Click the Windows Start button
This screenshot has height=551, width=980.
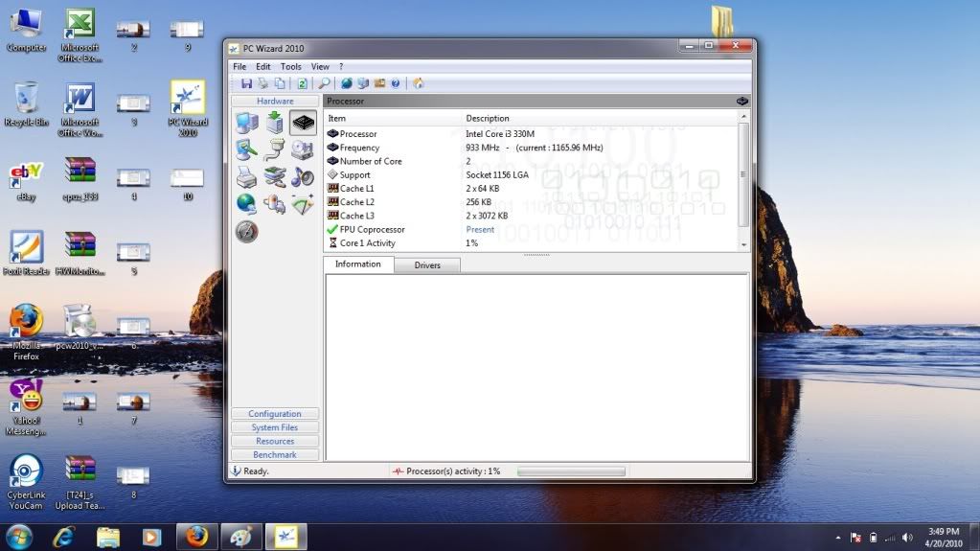click(19, 538)
